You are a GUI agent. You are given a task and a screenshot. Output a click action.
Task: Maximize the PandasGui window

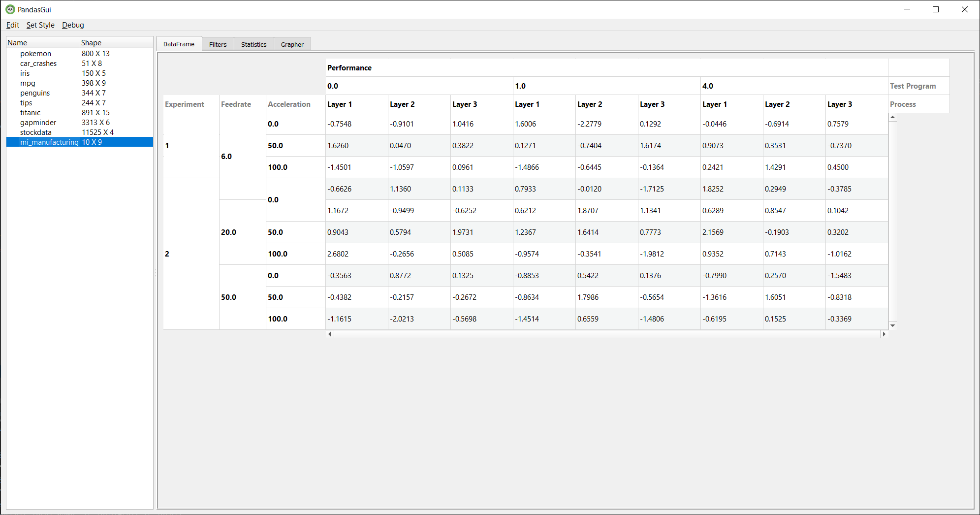(936, 9)
